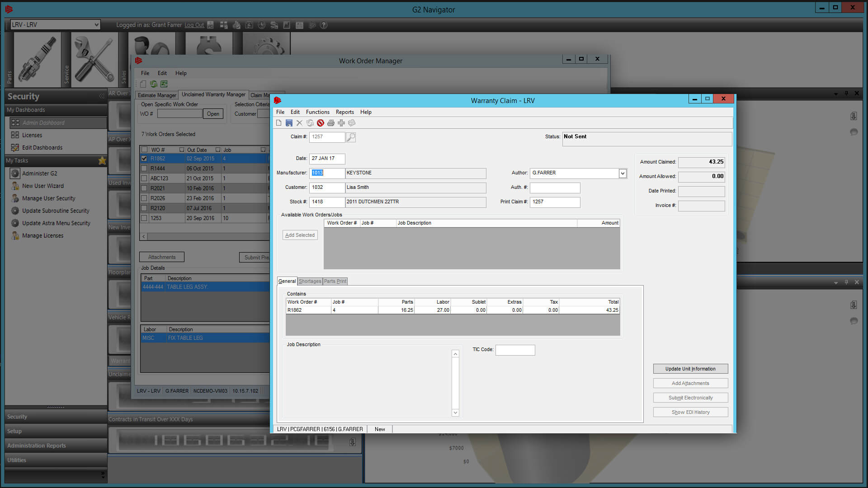
Task: Select the Estimate Manager tab
Action: pos(157,95)
